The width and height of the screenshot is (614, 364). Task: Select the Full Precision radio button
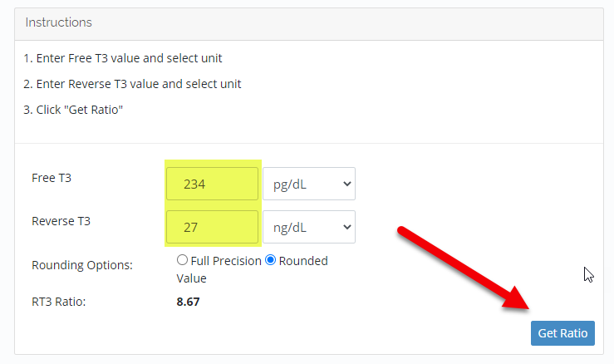[183, 260]
